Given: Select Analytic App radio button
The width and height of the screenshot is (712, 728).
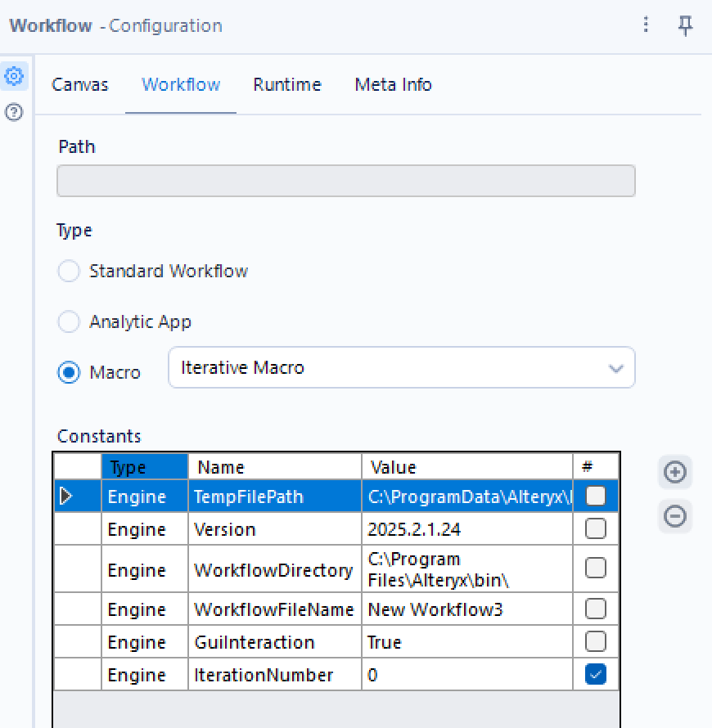Looking at the screenshot, I should pos(69,321).
